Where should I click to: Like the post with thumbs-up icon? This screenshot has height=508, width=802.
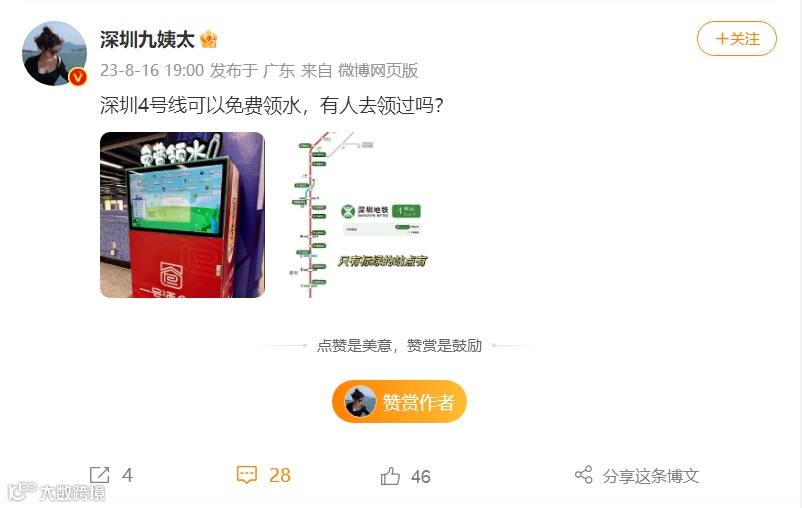390,476
